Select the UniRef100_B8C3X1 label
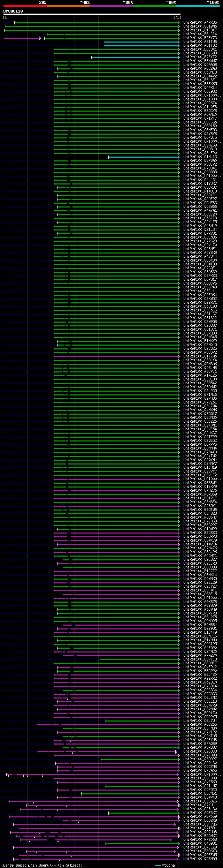 pos(200,50)
